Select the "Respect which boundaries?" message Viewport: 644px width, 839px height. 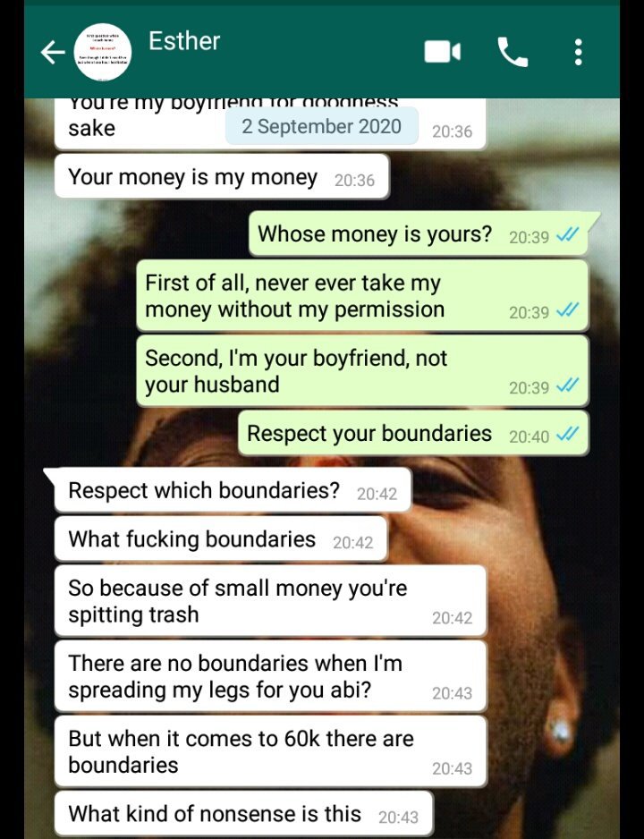pyautogui.click(x=233, y=490)
